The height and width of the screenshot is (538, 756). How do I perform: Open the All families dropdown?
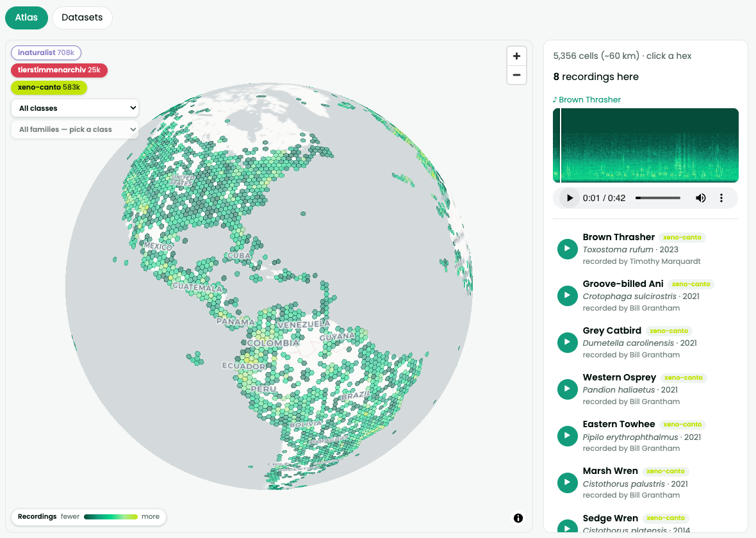click(75, 129)
